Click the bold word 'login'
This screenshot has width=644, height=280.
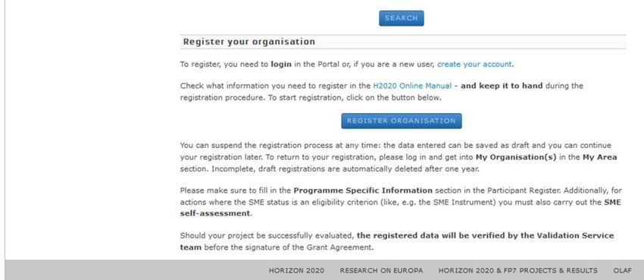pos(281,64)
